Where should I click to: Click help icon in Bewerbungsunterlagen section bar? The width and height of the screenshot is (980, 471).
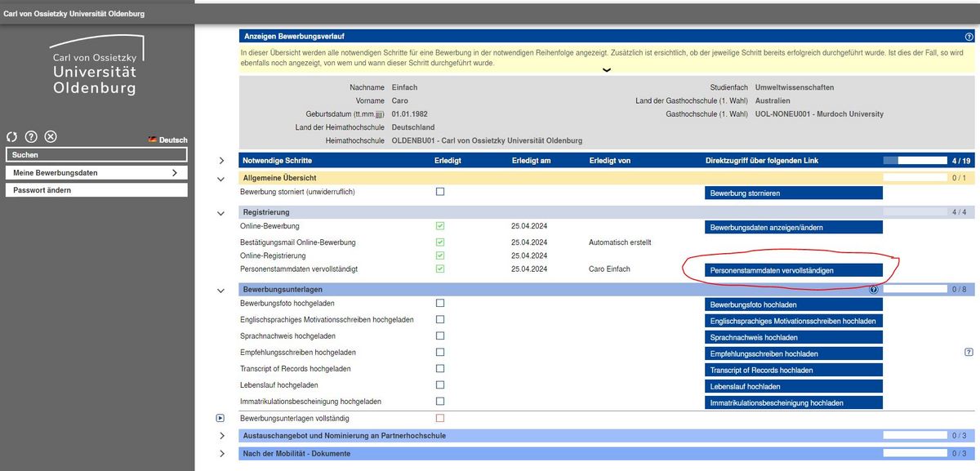[x=874, y=289]
